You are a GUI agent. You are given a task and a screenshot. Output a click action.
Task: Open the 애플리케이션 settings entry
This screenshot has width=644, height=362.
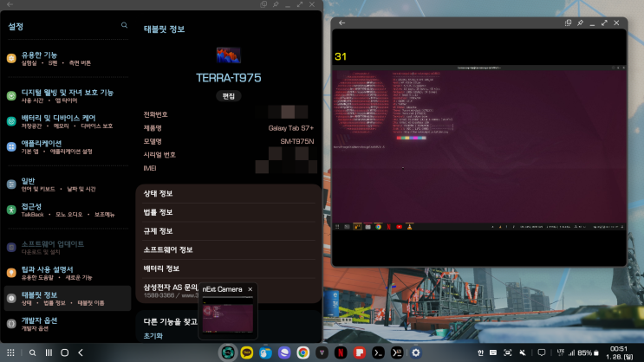68,147
